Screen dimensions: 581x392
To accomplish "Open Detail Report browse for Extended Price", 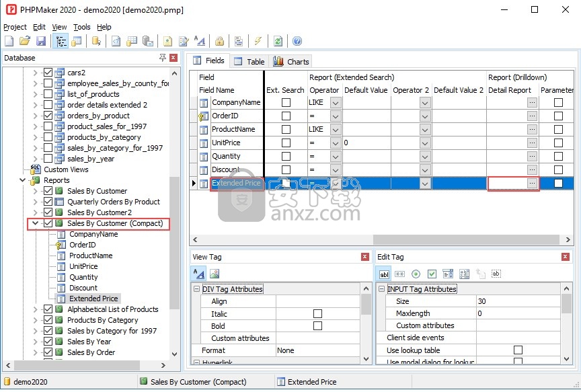I will tap(532, 184).
